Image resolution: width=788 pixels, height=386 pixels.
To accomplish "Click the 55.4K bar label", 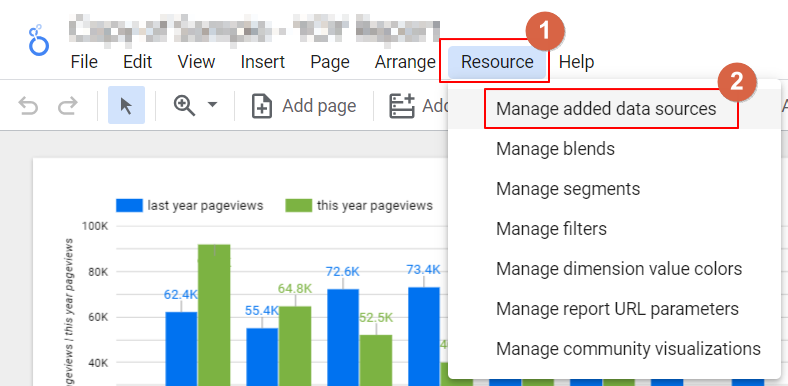I will [x=262, y=311].
